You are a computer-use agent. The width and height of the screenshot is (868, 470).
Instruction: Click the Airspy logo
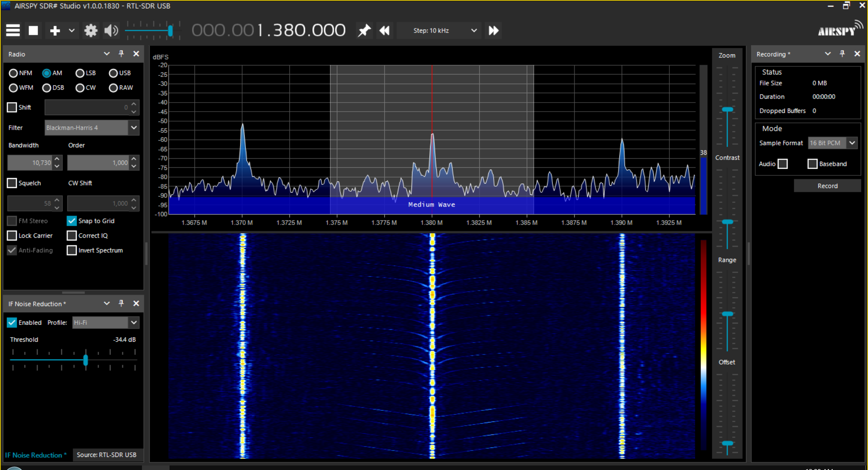pos(840,29)
